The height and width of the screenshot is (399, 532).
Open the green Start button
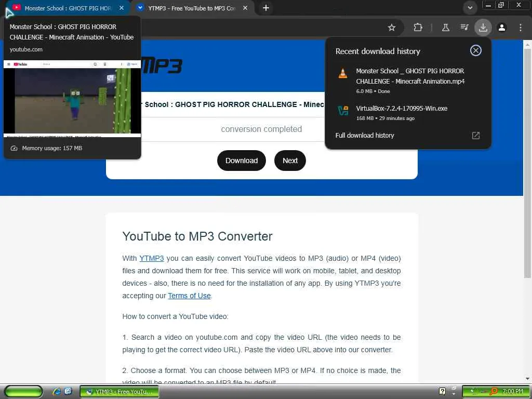tap(24, 392)
